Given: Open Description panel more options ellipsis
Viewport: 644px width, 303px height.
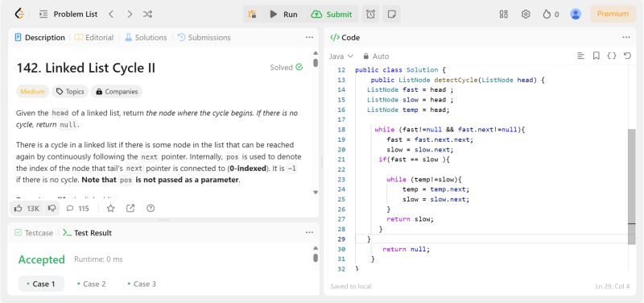Looking at the screenshot, I should tap(309, 37).
